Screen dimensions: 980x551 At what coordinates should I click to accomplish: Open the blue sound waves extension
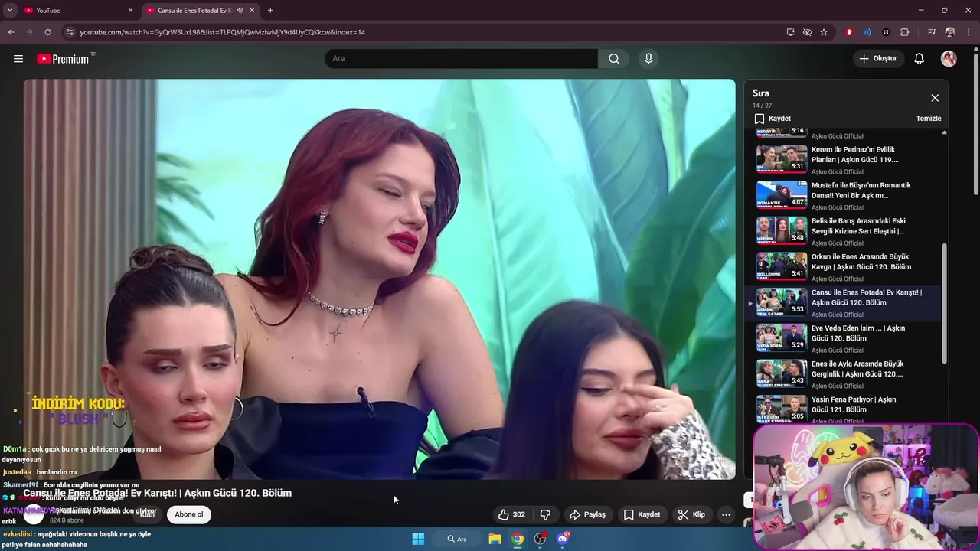point(867,32)
